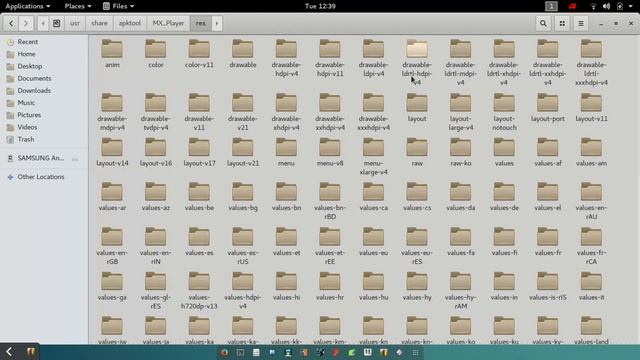Show earlier path segments with left chevron

click(42, 23)
